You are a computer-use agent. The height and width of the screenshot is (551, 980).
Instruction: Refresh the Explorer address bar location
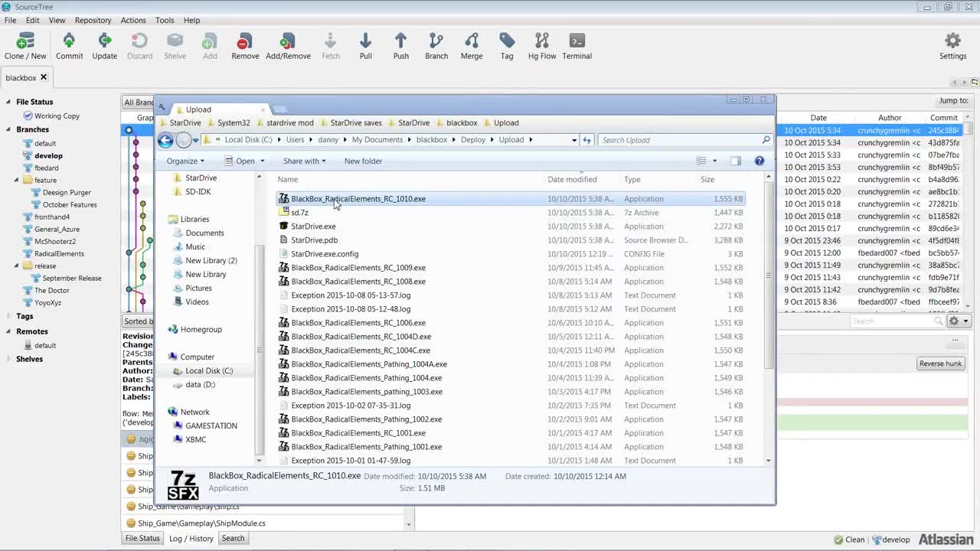tap(587, 140)
